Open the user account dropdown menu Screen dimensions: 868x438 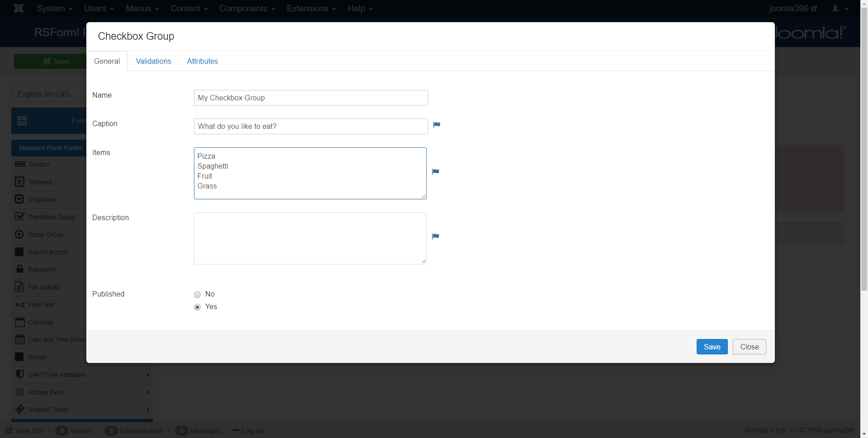(840, 9)
